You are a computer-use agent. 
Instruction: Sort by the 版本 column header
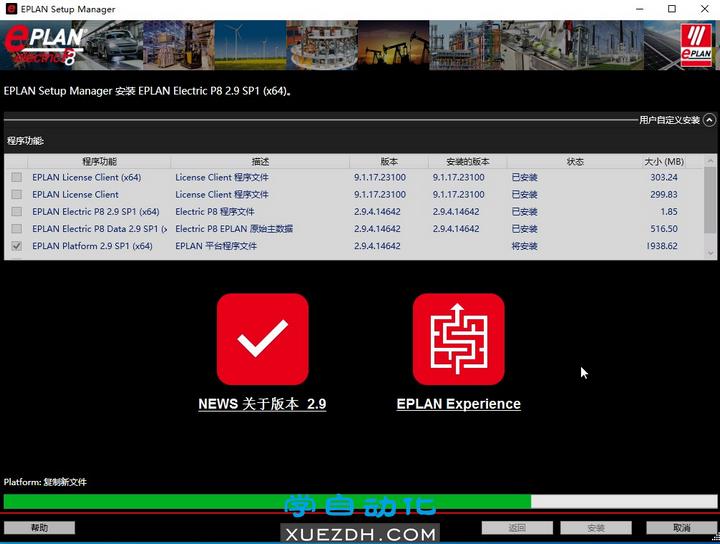[389, 162]
